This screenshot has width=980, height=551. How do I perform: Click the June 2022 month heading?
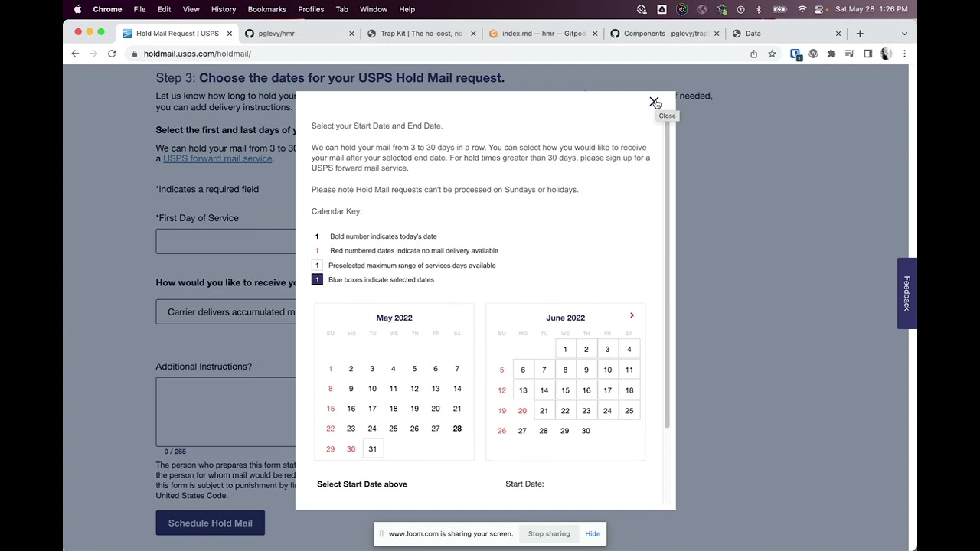coord(565,318)
